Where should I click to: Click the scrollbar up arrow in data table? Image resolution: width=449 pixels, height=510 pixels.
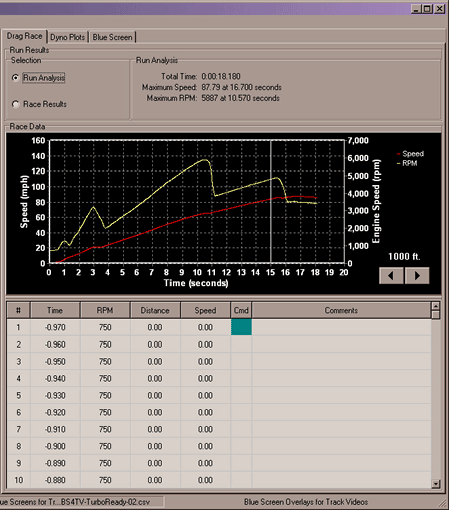click(x=436, y=306)
